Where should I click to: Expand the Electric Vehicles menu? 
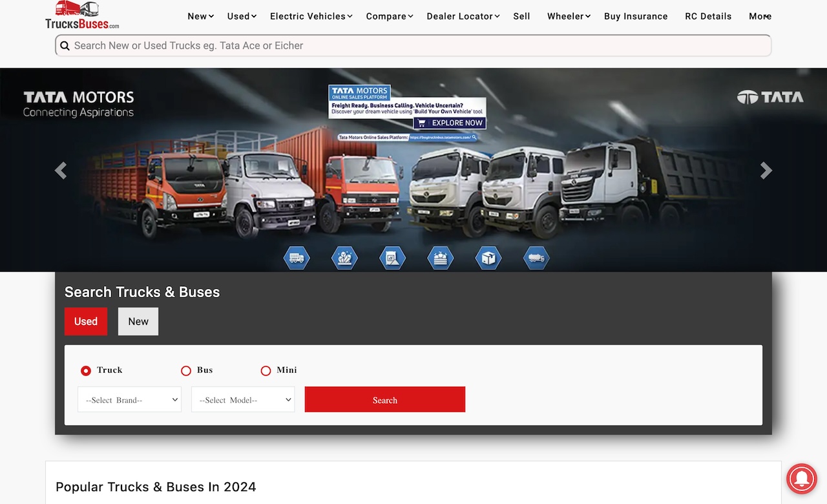coord(311,16)
